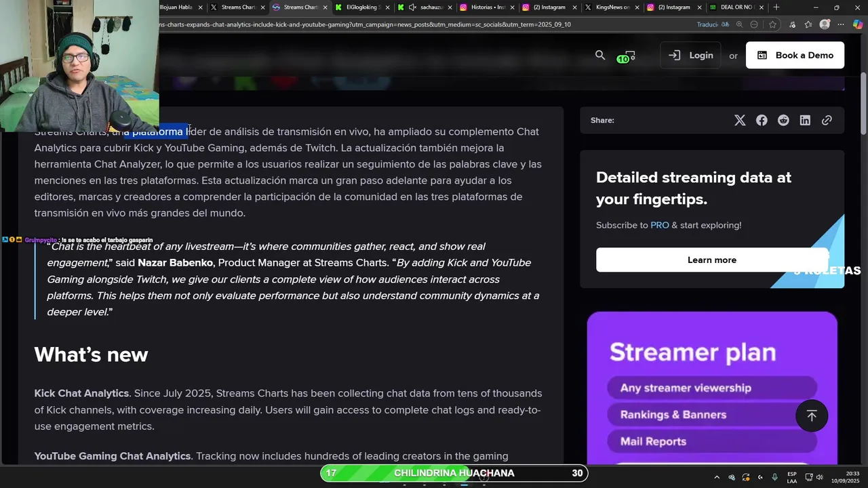The width and height of the screenshot is (868, 488).
Task: Bookmark the page with the star icon
Action: [772, 24]
